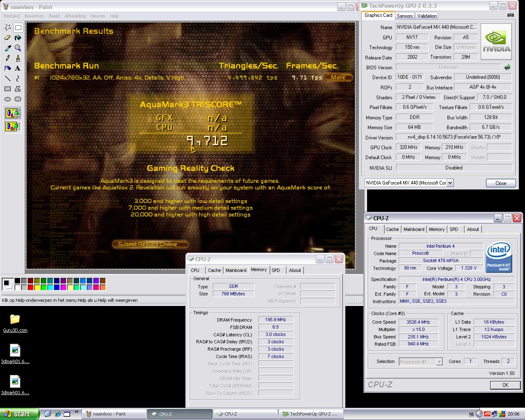This screenshot has height=420, width=525.
Task: Open the Guru3D.com desktop folder
Action: (x=15, y=323)
